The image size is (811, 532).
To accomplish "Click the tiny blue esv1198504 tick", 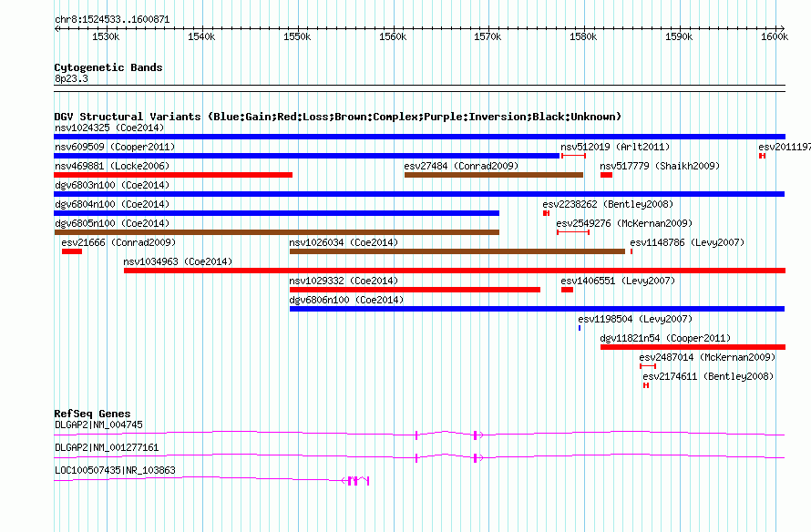I will click(x=580, y=328).
